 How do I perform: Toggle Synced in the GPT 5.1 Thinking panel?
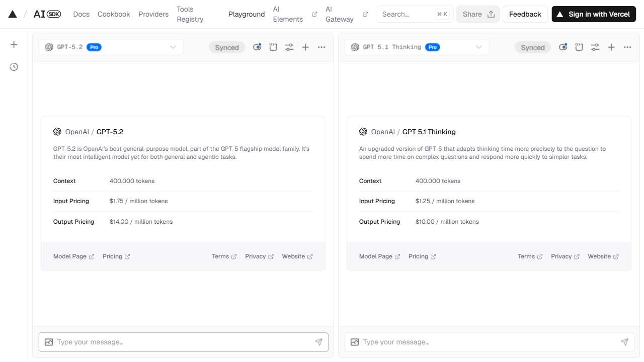533,47
